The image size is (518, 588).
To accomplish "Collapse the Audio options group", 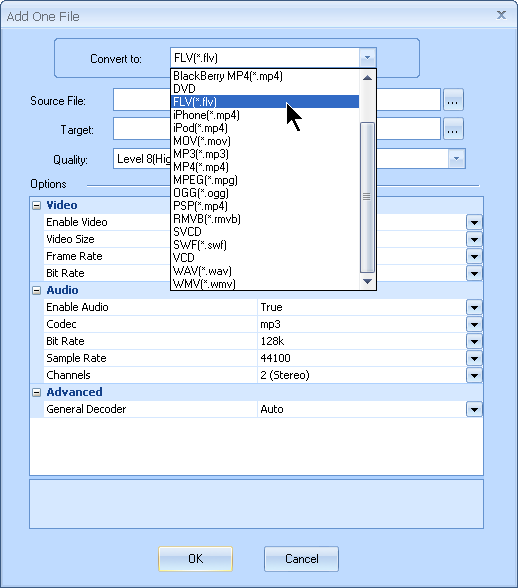I will coord(36,291).
